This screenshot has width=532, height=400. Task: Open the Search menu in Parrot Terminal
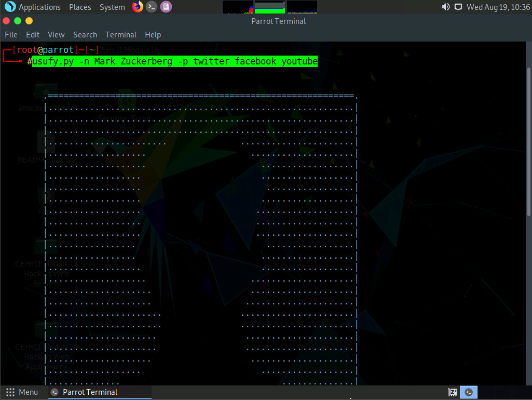click(85, 35)
